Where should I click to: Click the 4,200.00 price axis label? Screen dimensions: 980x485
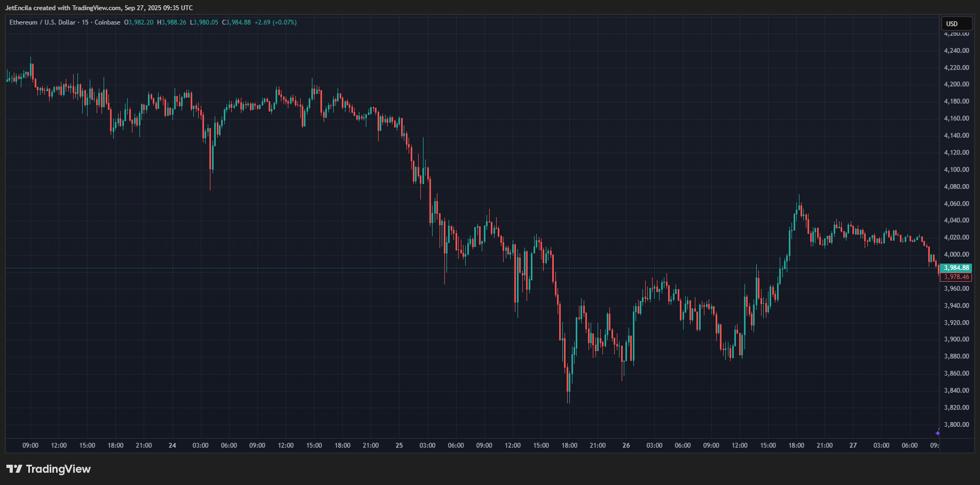[956, 84]
